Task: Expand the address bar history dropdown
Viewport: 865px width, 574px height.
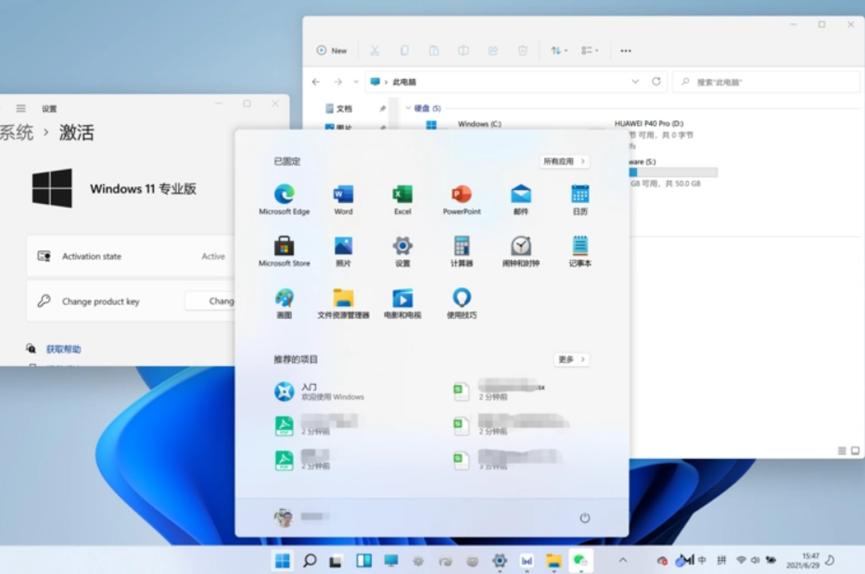Action: [x=635, y=82]
